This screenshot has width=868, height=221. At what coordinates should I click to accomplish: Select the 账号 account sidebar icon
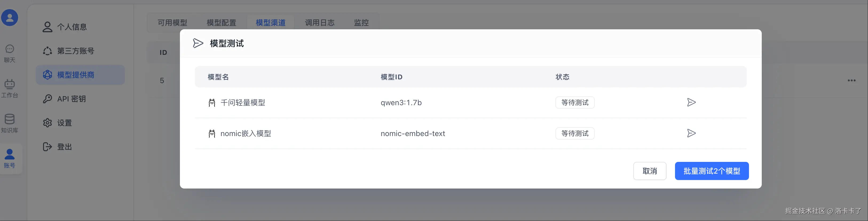(x=9, y=158)
